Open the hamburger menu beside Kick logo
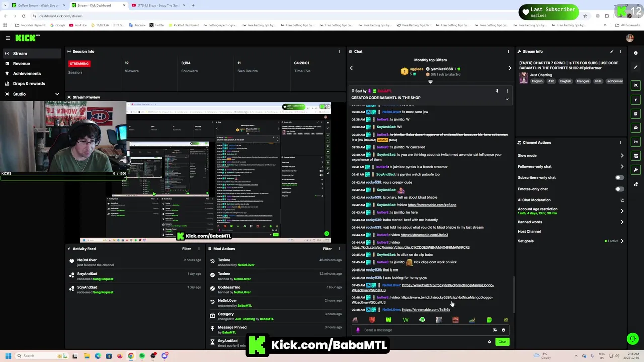Screen dimensions: 644x362 pyautogui.click(x=8, y=38)
